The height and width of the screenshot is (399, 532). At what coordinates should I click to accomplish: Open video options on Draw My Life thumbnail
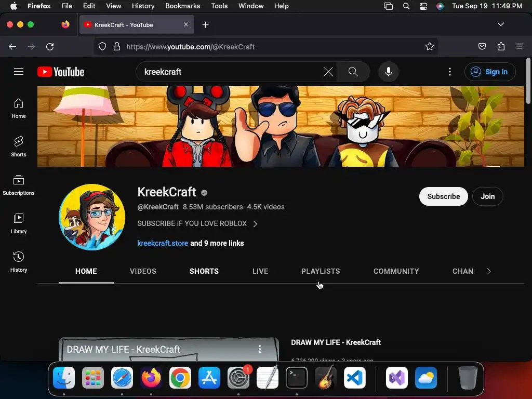(x=260, y=349)
